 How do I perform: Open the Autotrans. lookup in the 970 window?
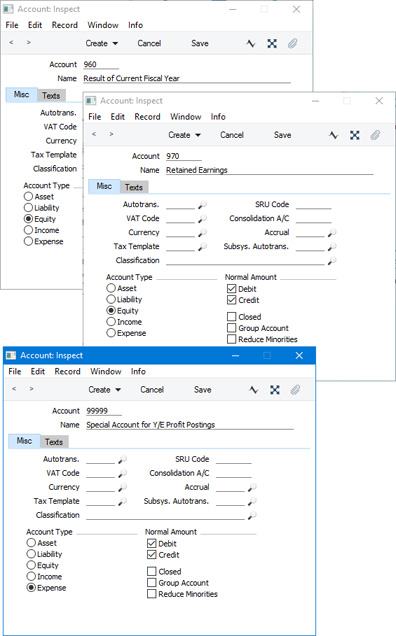coord(202,205)
